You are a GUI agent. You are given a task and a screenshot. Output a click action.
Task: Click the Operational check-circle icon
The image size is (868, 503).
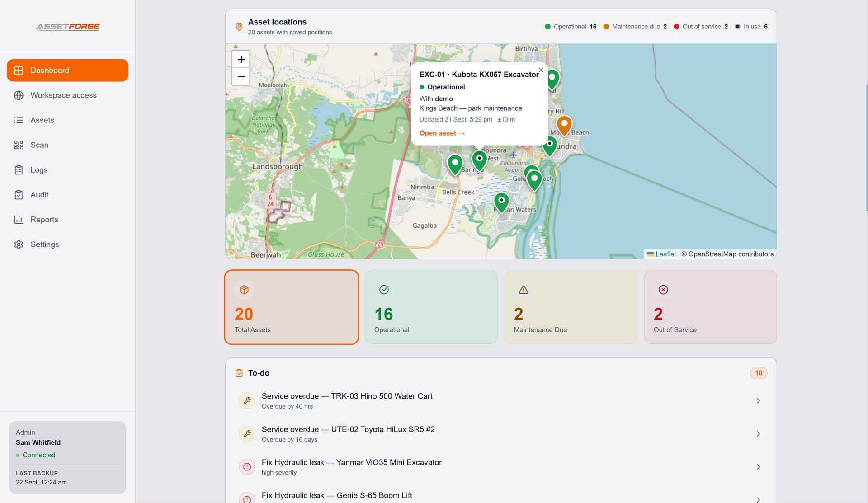[x=384, y=290]
